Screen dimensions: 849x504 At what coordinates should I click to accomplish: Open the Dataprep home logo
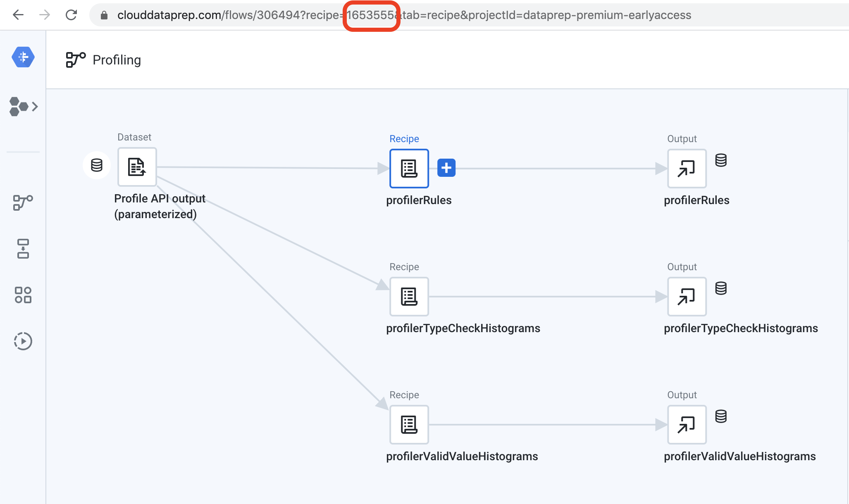pyautogui.click(x=23, y=57)
